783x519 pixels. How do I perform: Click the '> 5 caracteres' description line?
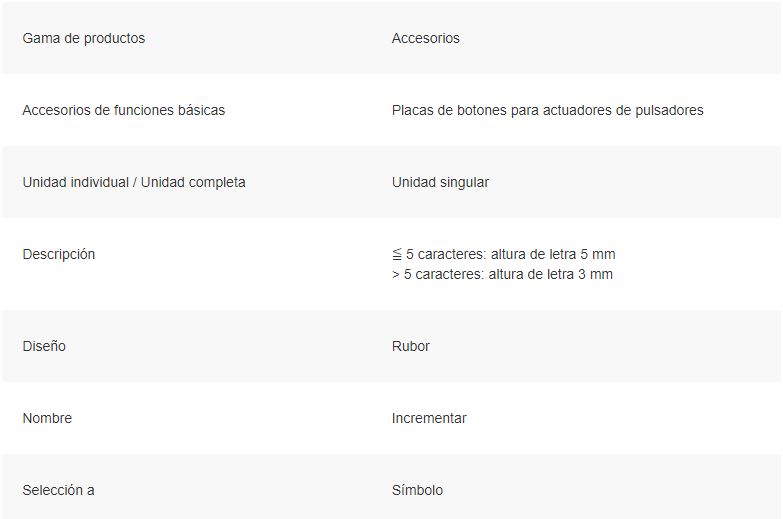(502, 274)
